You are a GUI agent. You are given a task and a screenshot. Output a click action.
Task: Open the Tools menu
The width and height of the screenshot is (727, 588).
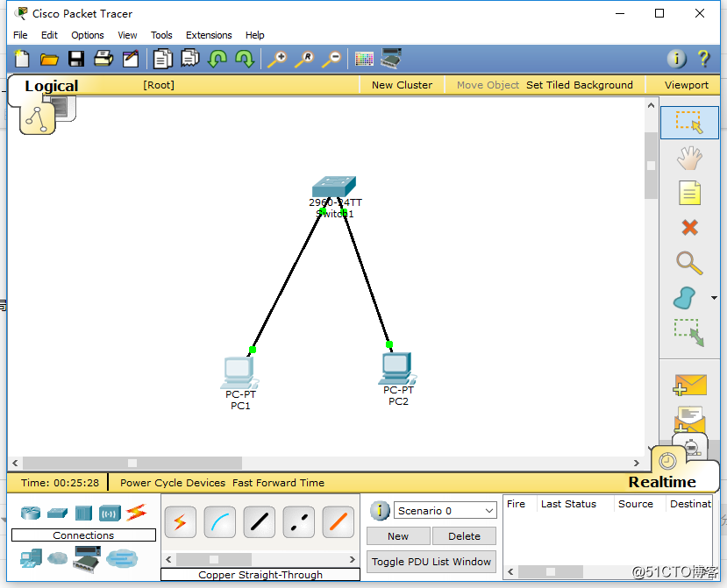coord(161,35)
